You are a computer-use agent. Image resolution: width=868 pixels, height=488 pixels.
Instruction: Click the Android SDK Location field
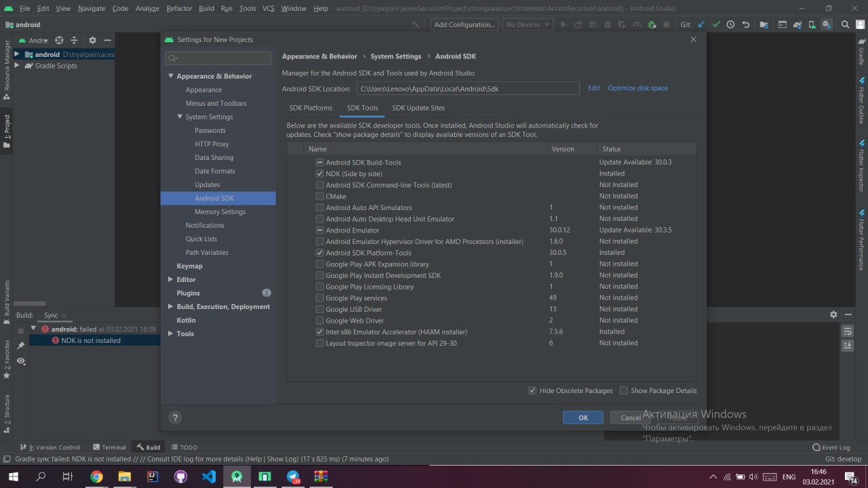point(468,88)
